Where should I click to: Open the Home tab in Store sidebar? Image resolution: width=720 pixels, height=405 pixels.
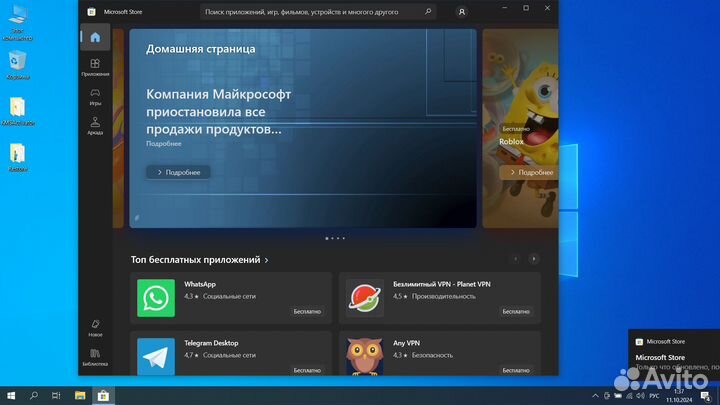[x=95, y=37]
